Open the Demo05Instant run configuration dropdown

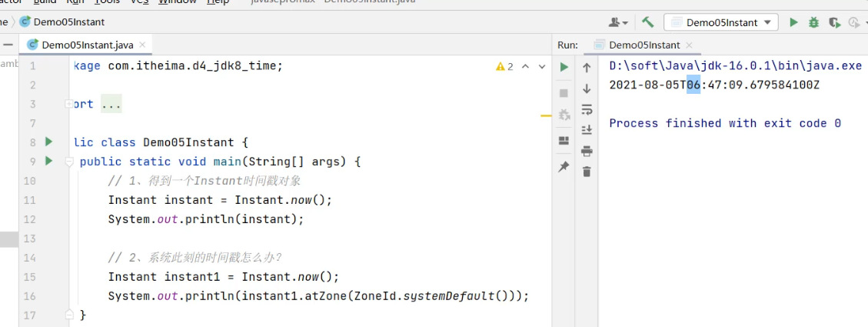720,22
